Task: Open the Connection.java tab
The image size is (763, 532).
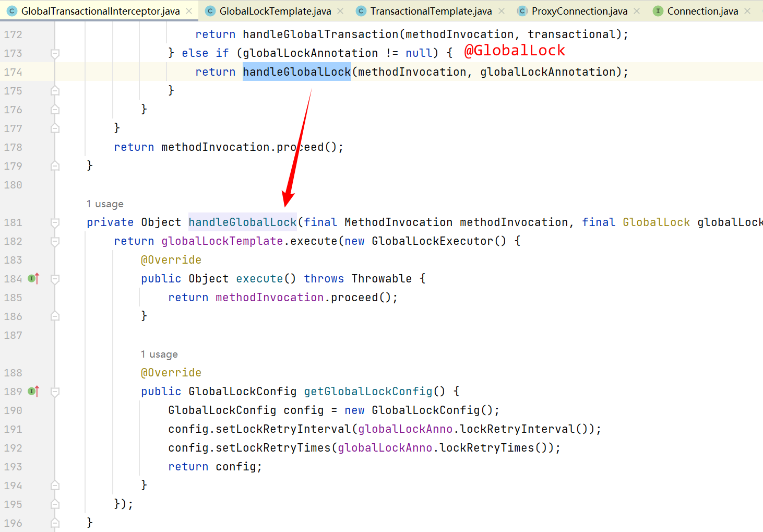Action: coord(702,11)
